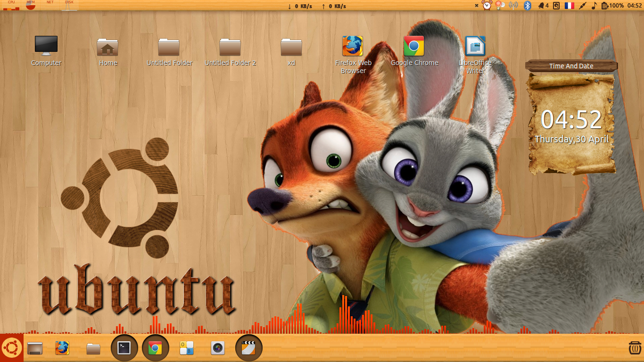
Task: Click the DISK monitor indicator
Action: [x=69, y=5]
